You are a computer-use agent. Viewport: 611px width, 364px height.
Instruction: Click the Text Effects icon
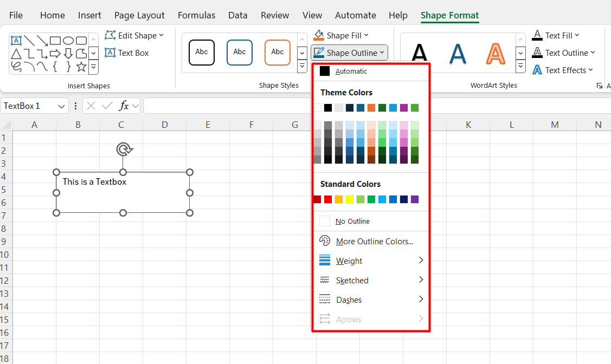pyautogui.click(x=537, y=70)
